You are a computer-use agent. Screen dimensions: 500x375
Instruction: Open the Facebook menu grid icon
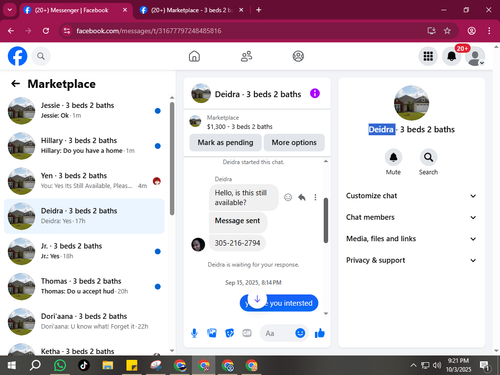pyautogui.click(x=428, y=56)
